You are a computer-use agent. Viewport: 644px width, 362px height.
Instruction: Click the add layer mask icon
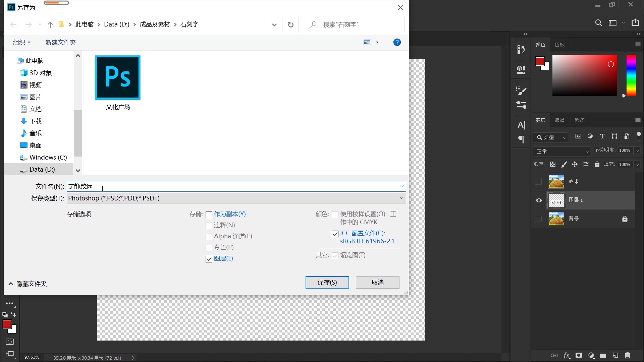coord(579,355)
